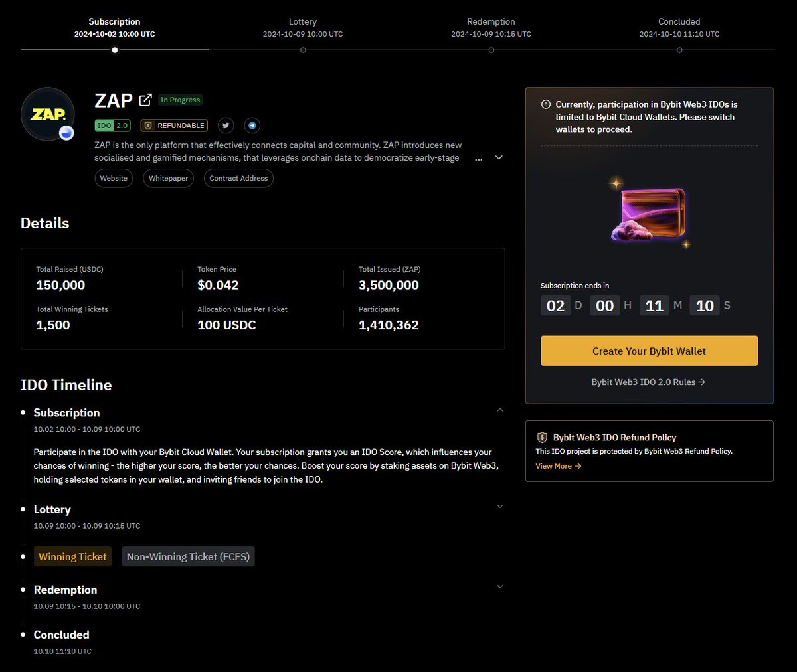Click the 100 USDC allocation value
797x672 pixels.
coord(226,325)
